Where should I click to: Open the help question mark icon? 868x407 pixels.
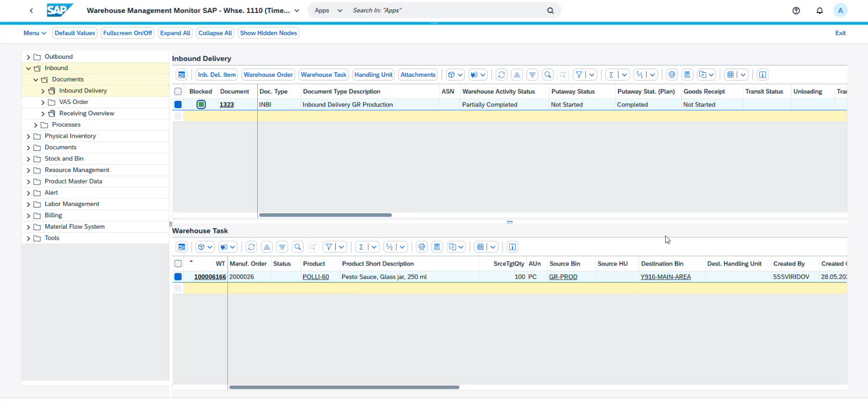pyautogui.click(x=796, y=10)
